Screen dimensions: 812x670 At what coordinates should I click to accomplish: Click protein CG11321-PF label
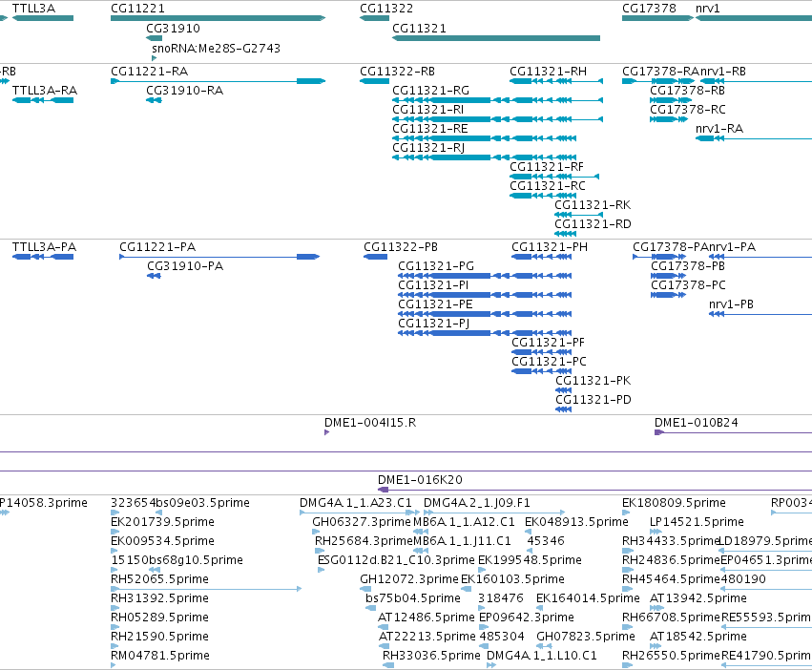click(548, 343)
